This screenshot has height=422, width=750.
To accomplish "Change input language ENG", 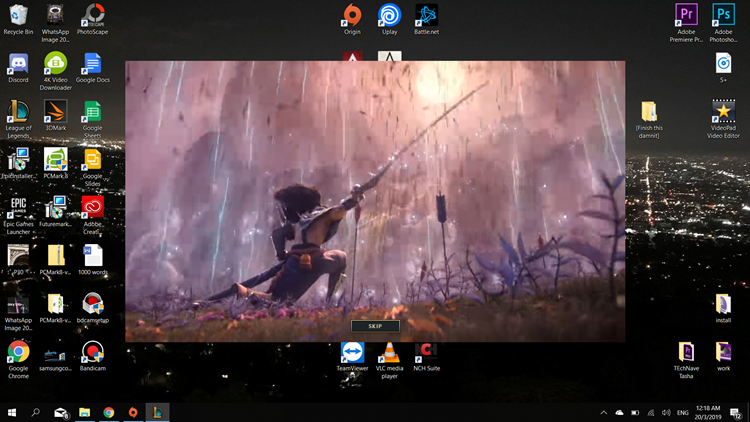I will click(683, 412).
